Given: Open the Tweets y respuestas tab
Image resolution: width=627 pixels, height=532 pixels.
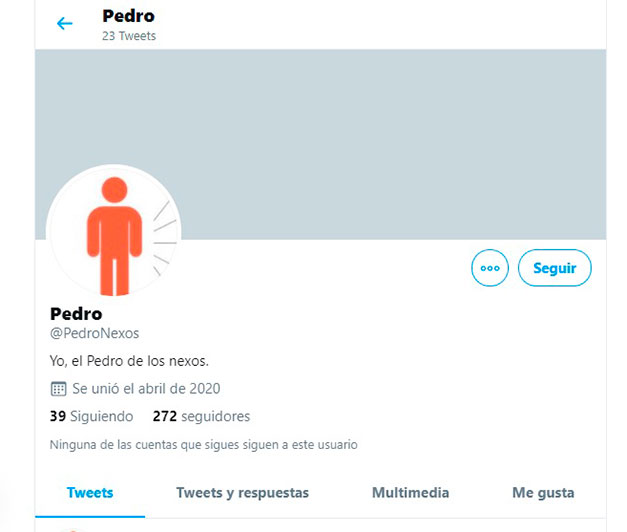Looking at the screenshot, I should pos(242,493).
